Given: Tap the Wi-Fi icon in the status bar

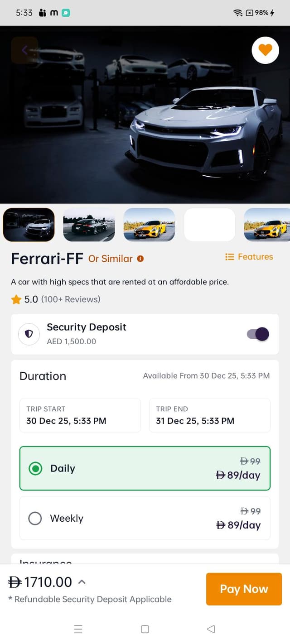Looking at the screenshot, I should click(239, 13).
